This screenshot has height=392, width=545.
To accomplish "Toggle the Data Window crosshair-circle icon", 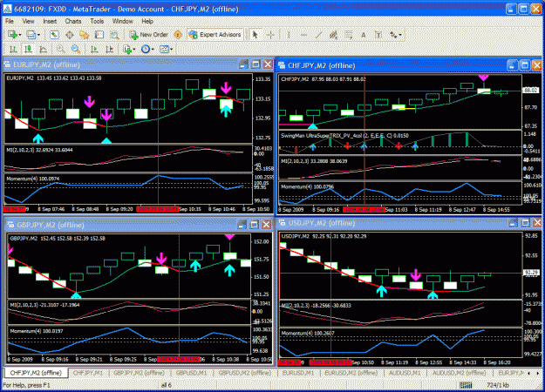I will [70, 34].
